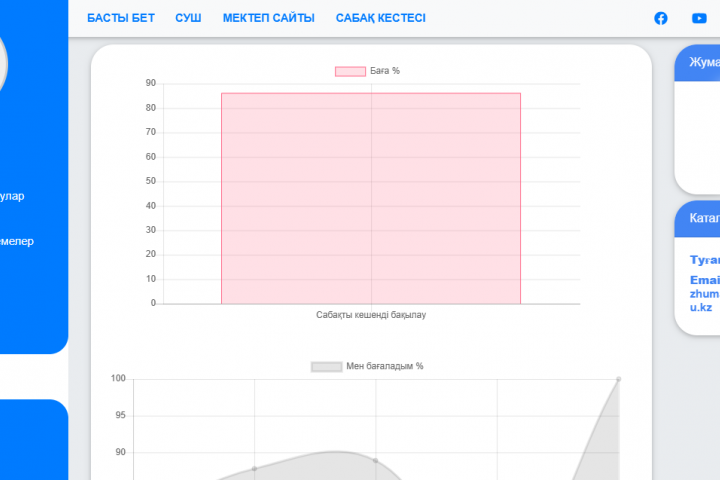The height and width of the screenshot is (480, 720).
Task: Click the Сабақты кешенді бақылау axis label
Action: [x=371, y=315]
